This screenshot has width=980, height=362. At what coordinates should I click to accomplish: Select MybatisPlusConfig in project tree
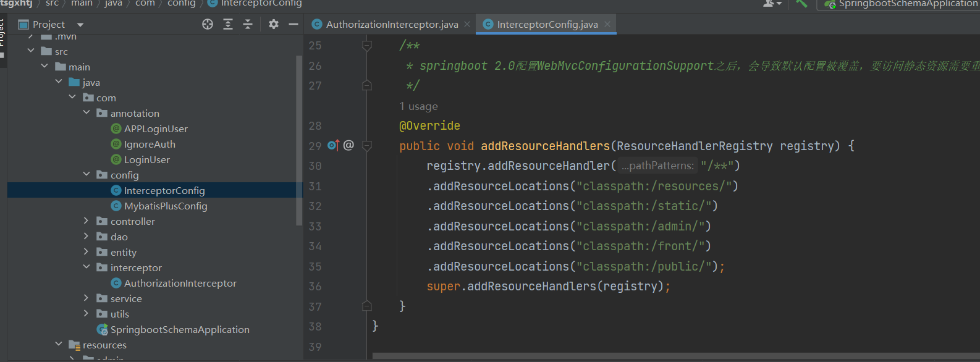(x=166, y=206)
